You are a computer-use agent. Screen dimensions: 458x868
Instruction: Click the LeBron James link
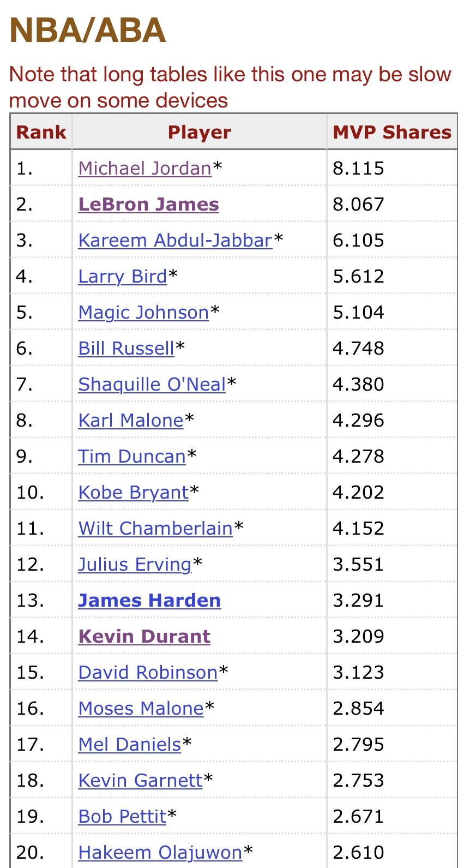point(148,204)
